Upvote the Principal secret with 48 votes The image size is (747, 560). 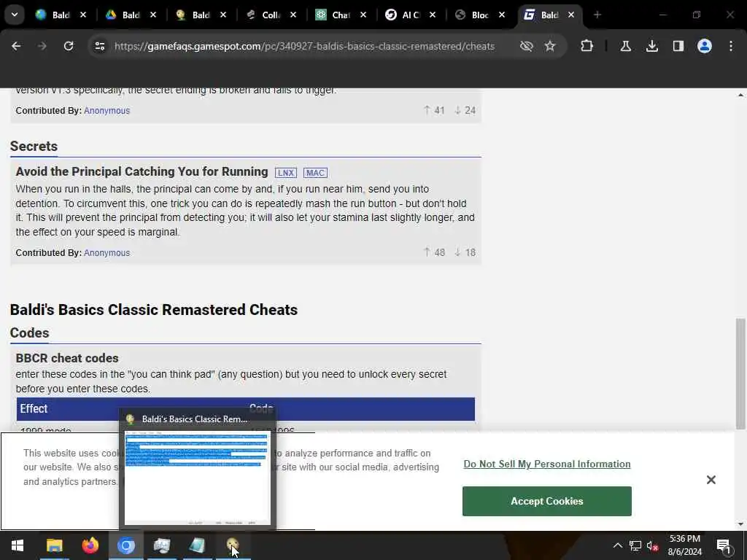point(433,252)
